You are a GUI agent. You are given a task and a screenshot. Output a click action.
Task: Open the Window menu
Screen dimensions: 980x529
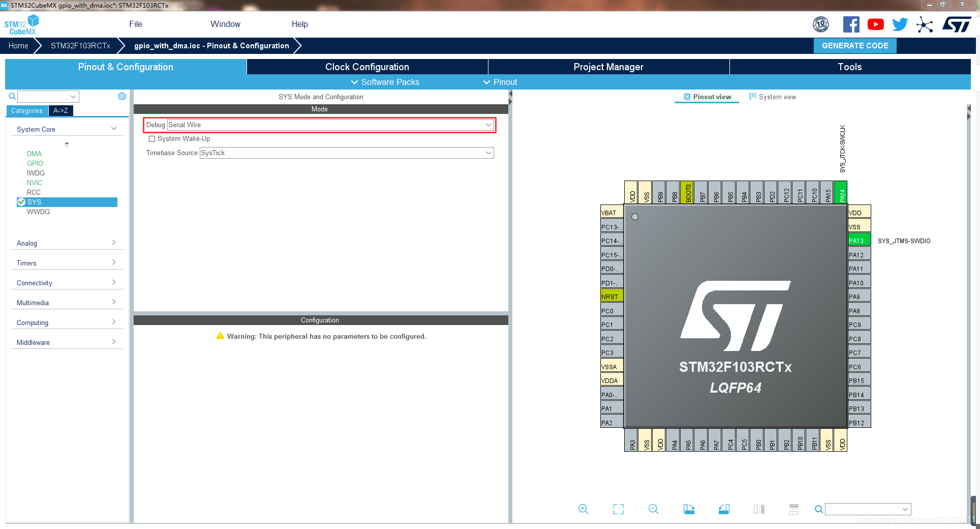click(x=225, y=24)
